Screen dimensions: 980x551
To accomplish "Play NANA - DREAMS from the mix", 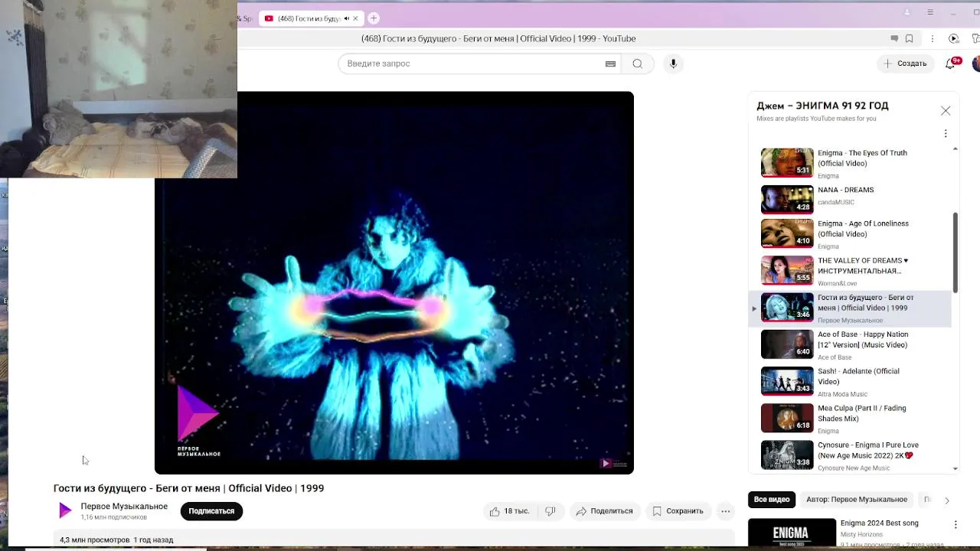I will click(x=850, y=199).
